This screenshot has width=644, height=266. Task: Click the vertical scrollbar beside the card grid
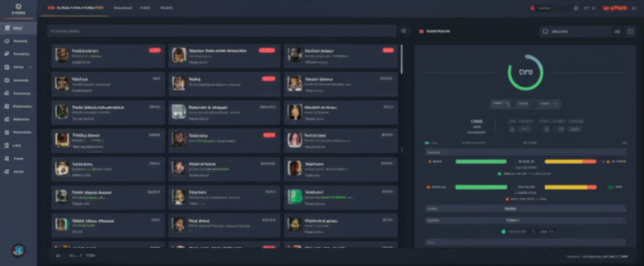(x=401, y=60)
